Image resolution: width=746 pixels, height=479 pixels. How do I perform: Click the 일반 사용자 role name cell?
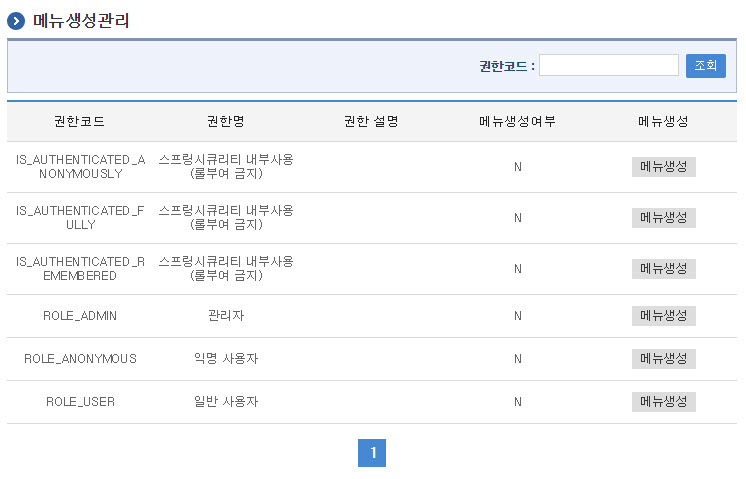click(x=226, y=402)
